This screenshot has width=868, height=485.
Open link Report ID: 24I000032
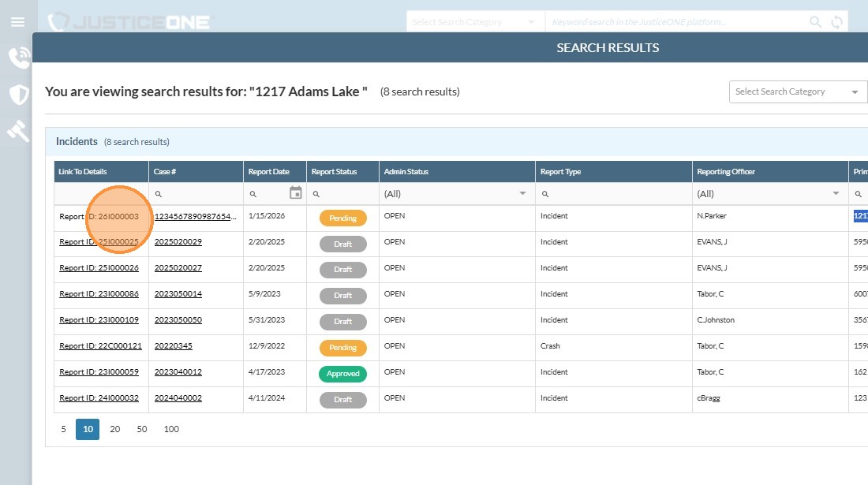99,397
